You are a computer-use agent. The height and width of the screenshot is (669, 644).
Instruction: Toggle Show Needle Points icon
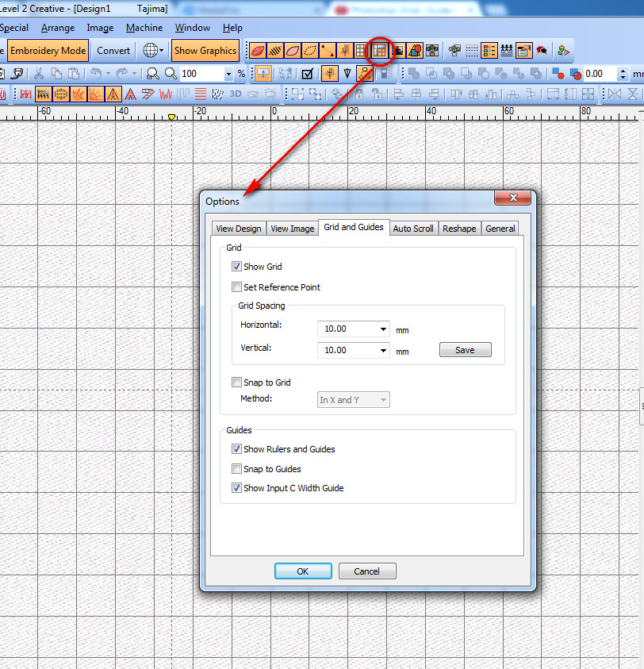click(x=345, y=51)
